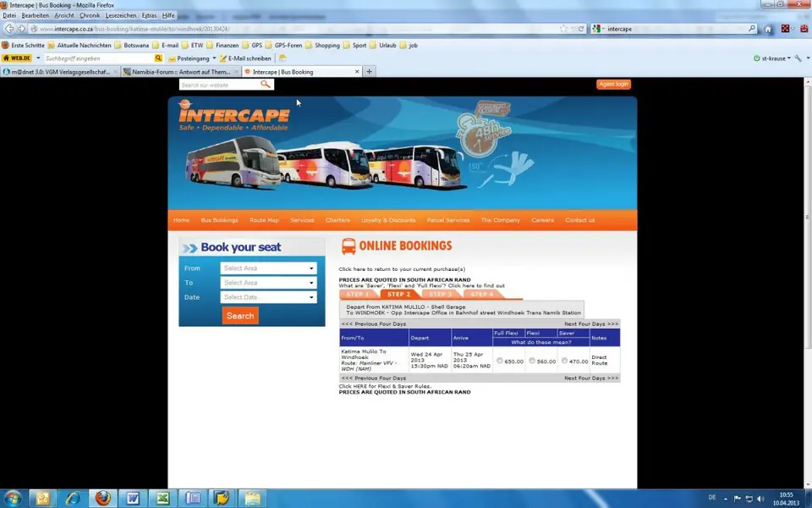Expand the WEB.DE logo dropdown arrow
The width and height of the screenshot is (812, 508).
(38, 58)
